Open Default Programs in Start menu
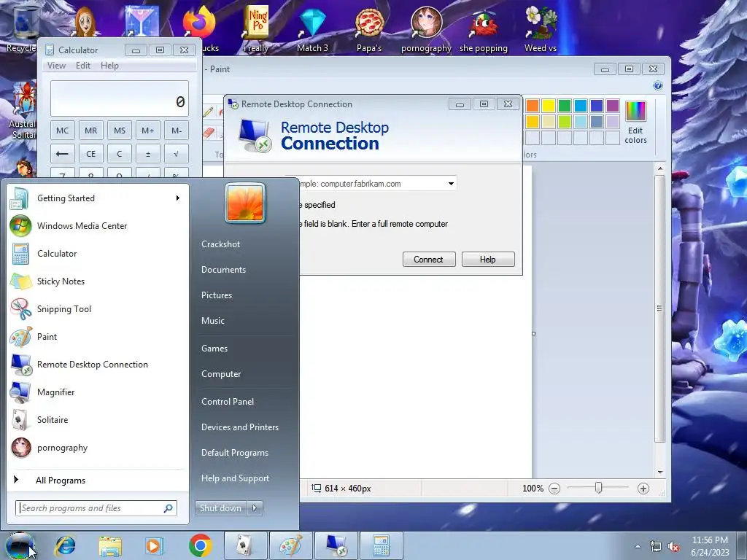Screen dimensions: 747x560 point(234,453)
